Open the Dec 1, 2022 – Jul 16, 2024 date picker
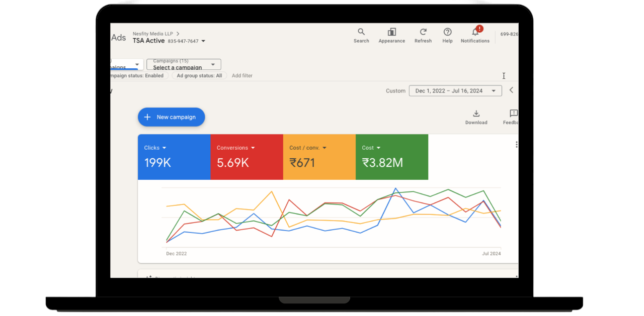The width and height of the screenshot is (644, 316). point(455,91)
